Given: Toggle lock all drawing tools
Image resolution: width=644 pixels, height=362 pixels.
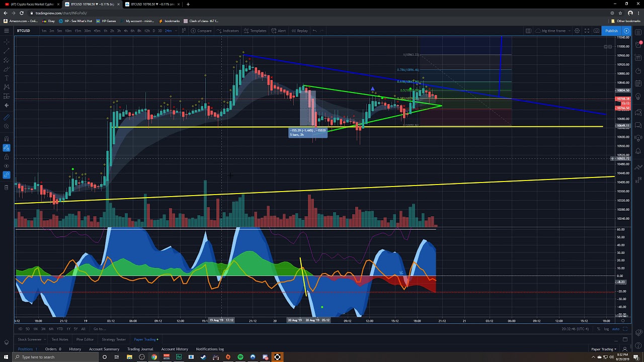Looking at the screenshot, I should (7, 157).
